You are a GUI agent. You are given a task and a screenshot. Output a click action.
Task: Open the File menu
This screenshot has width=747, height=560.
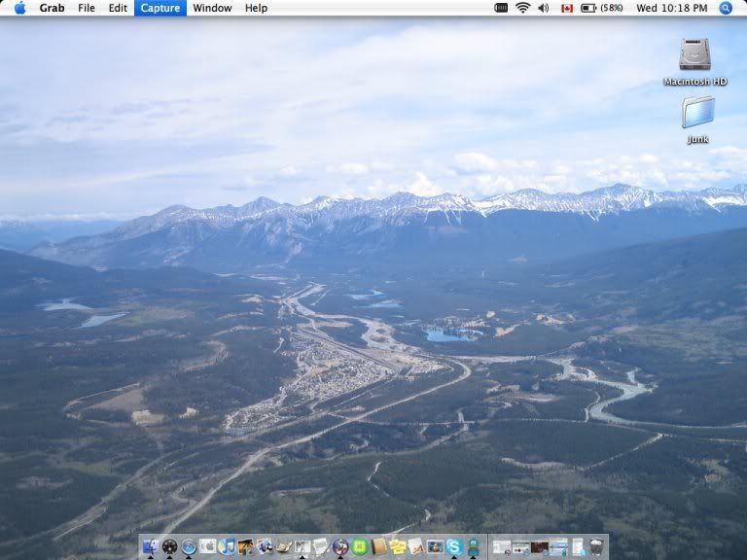[x=87, y=8]
